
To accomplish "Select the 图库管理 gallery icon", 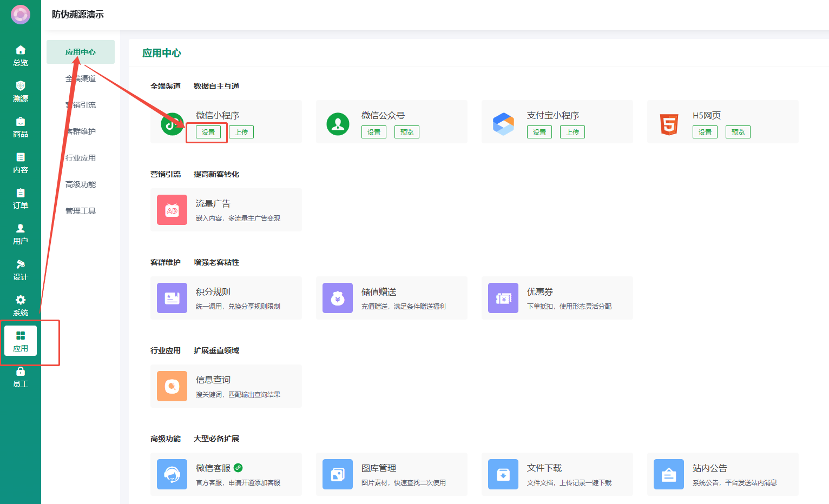I will (x=338, y=474).
